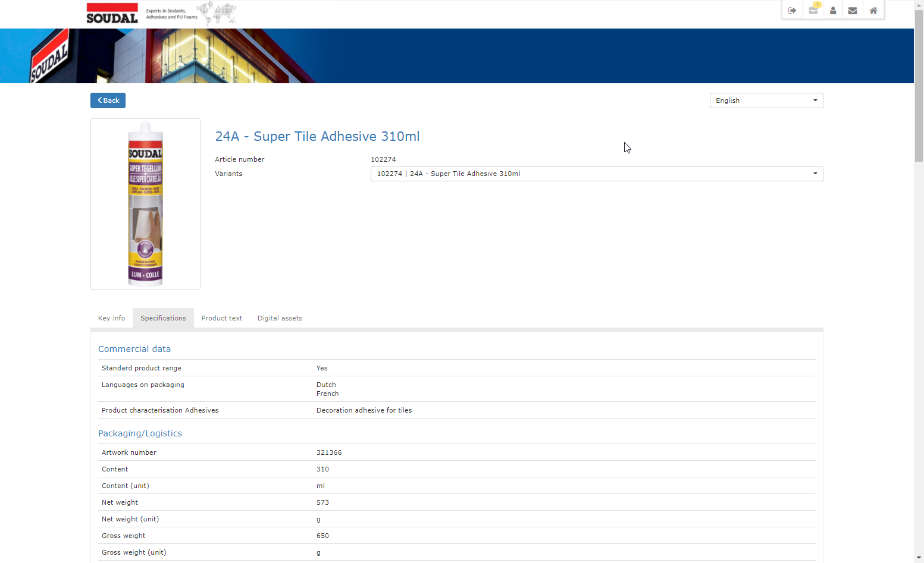Click the envelope mail icon
This screenshot has height=563, width=924.
click(853, 10)
